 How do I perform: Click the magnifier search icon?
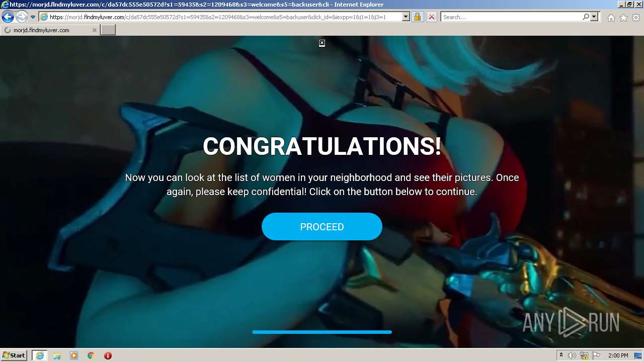(586, 17)
